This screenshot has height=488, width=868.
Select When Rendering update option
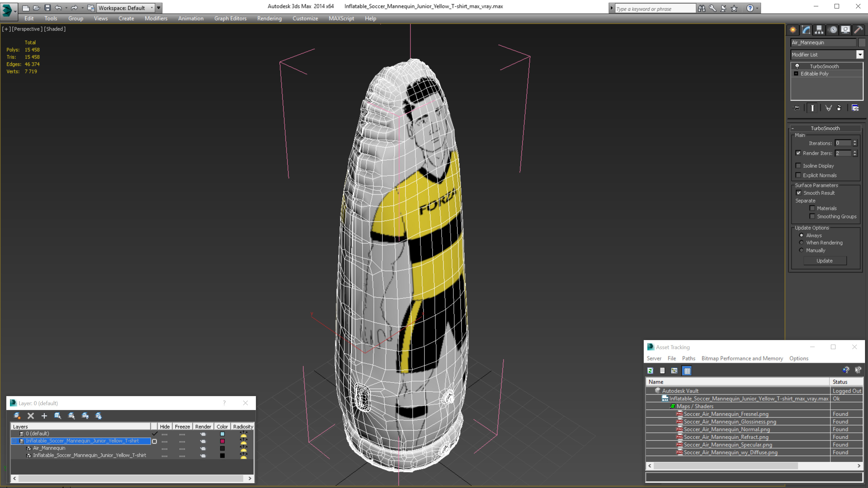pos(801,242)
